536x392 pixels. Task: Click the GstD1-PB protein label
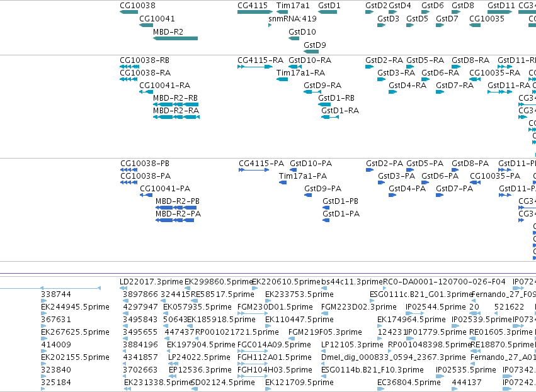pyautogui.click(x=341, y=201)
